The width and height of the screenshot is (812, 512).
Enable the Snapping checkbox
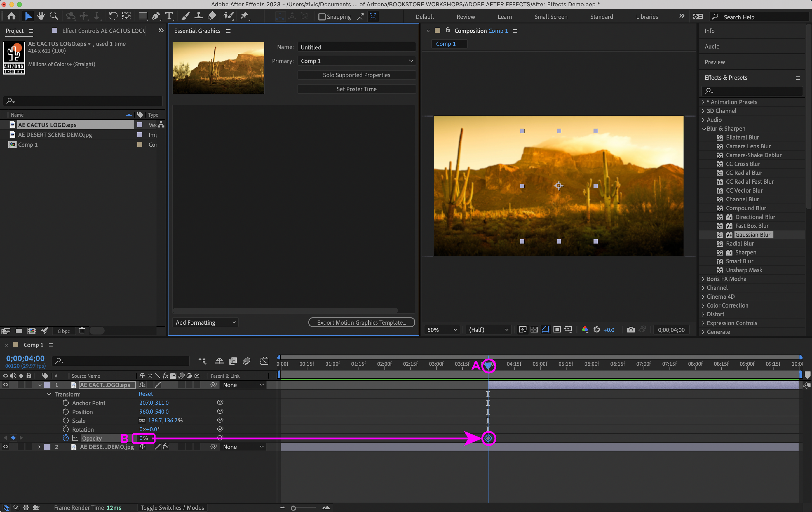click(x=322, y=16)
